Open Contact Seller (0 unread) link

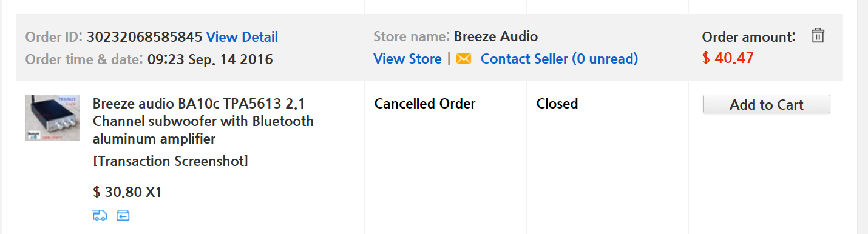coord(559,59)
